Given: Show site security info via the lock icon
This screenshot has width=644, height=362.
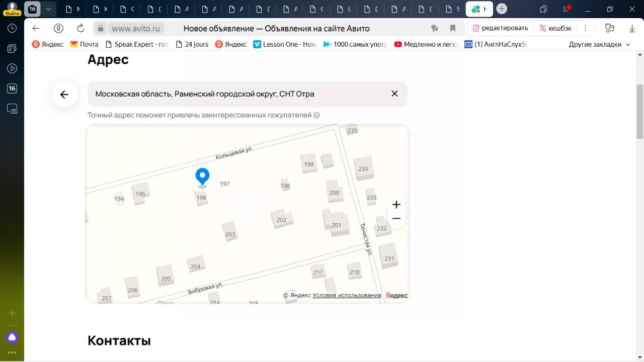Looking at the screenshot, I should [x=101, y=29].
